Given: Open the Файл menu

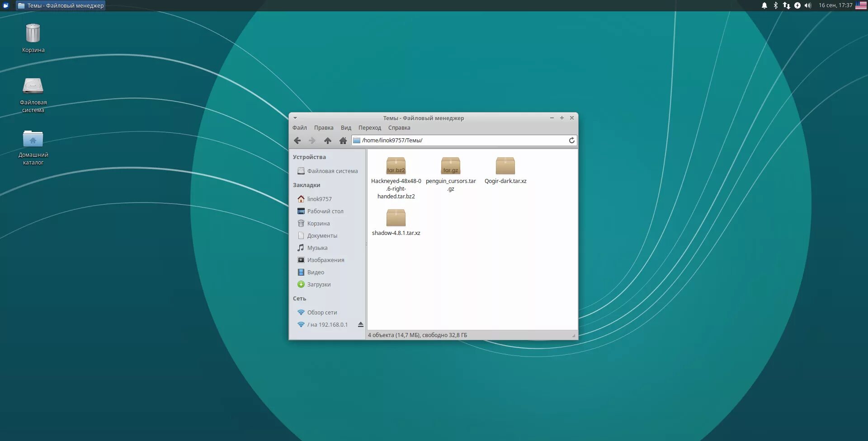Looking at the screenshot, I should 300,128.
